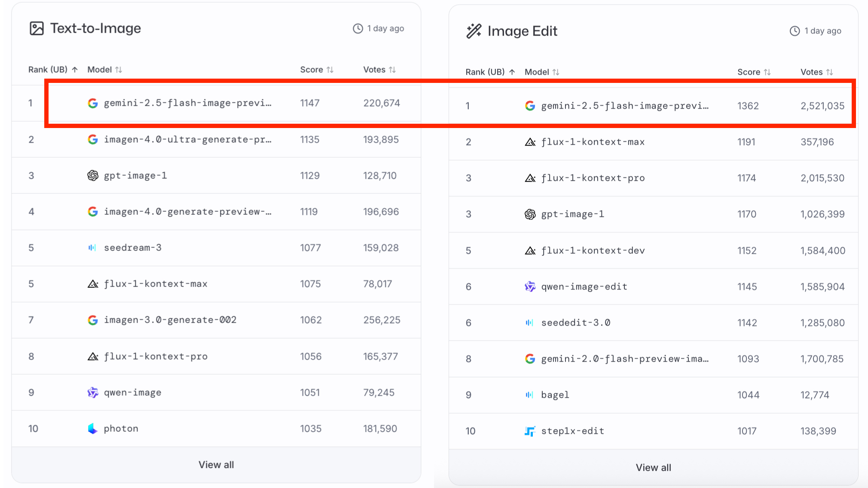The image size is (868, 488).
Task: Sort Text-to-Image table by Score
Action: tap(317, 70)
